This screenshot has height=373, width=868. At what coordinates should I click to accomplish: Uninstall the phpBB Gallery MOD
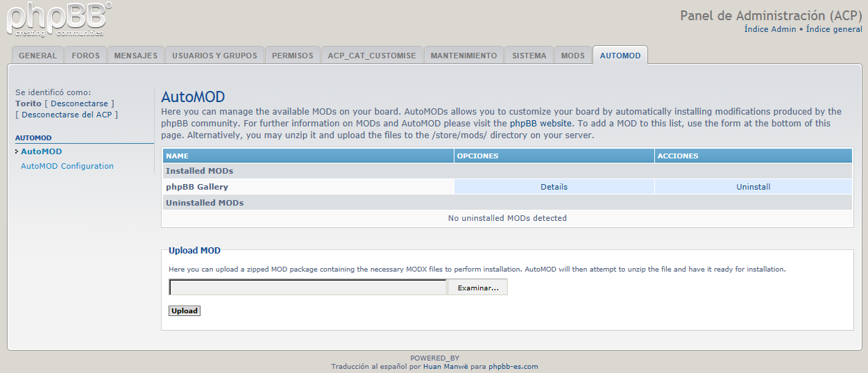point(753,187)
